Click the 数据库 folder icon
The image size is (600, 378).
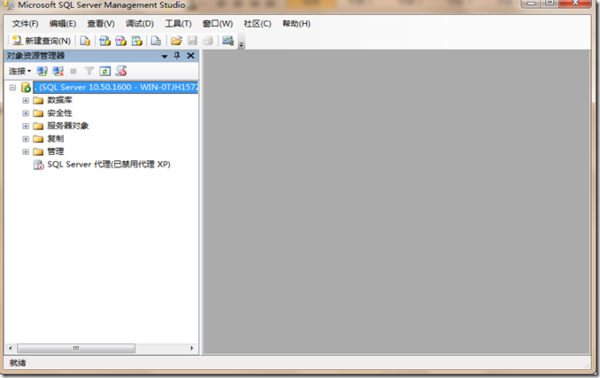(38, 101)
